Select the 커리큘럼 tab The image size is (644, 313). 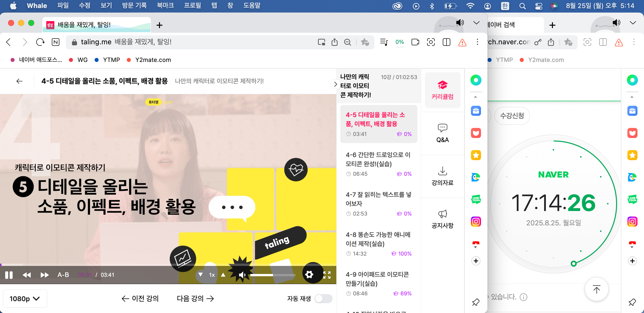coord(442,90)
